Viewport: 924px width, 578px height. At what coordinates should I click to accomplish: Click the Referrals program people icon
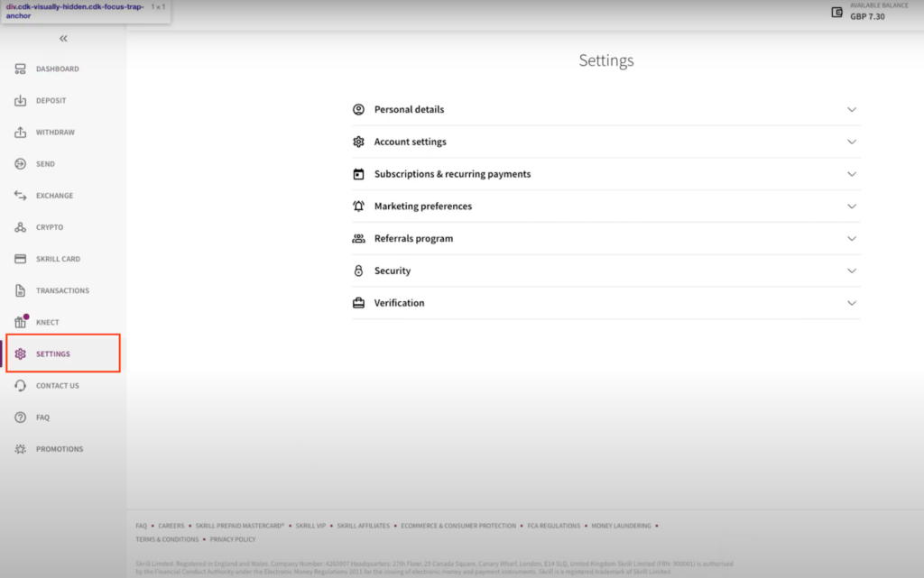358,238
